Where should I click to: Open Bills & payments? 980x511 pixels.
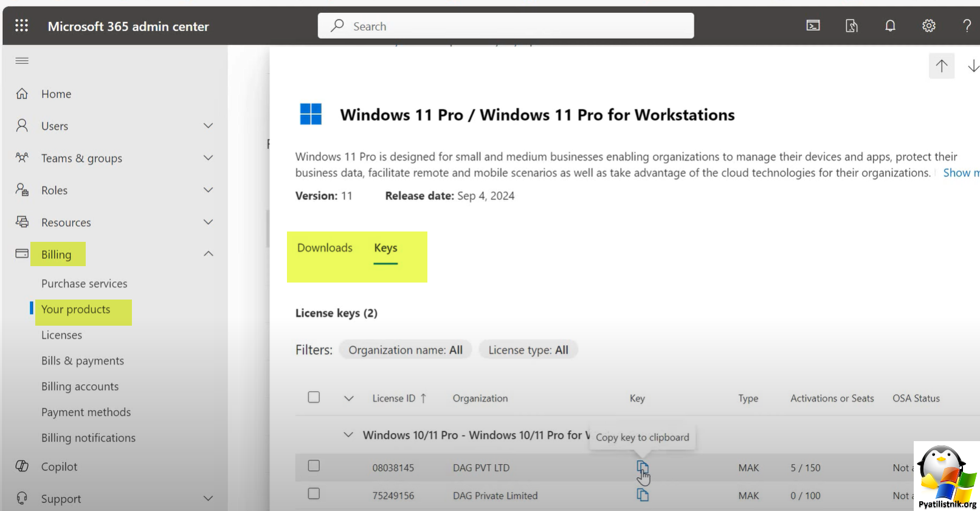[83, 361]
